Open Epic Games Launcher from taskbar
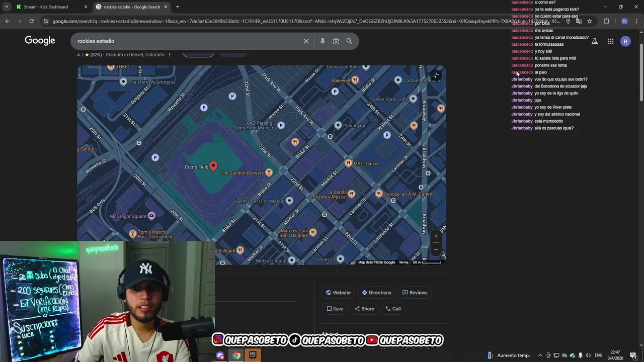This screenshot has height=362, width=644. coord(253,355)
